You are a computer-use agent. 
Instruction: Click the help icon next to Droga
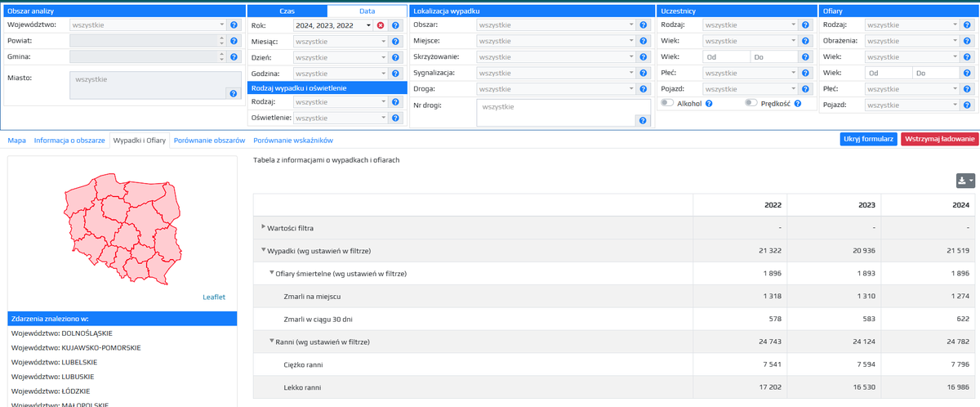point(644,89)
